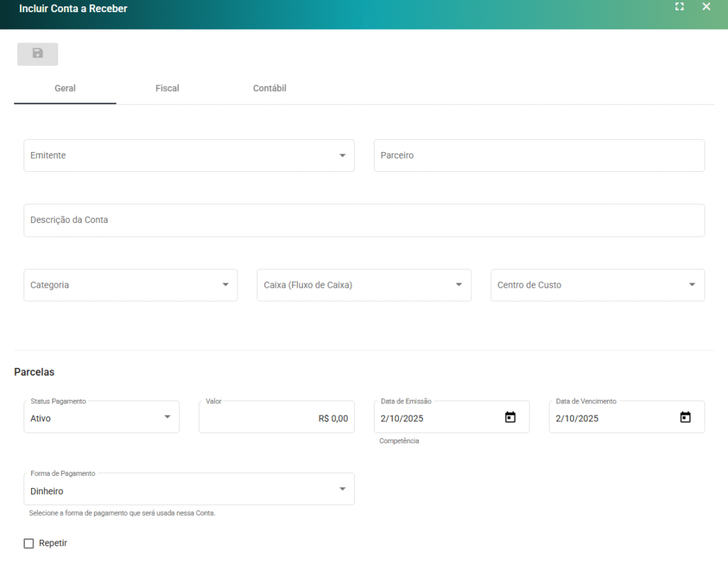Select the Geral tab
The width and height of the screenshot is (728, 564).
click(x=65, y=89)
